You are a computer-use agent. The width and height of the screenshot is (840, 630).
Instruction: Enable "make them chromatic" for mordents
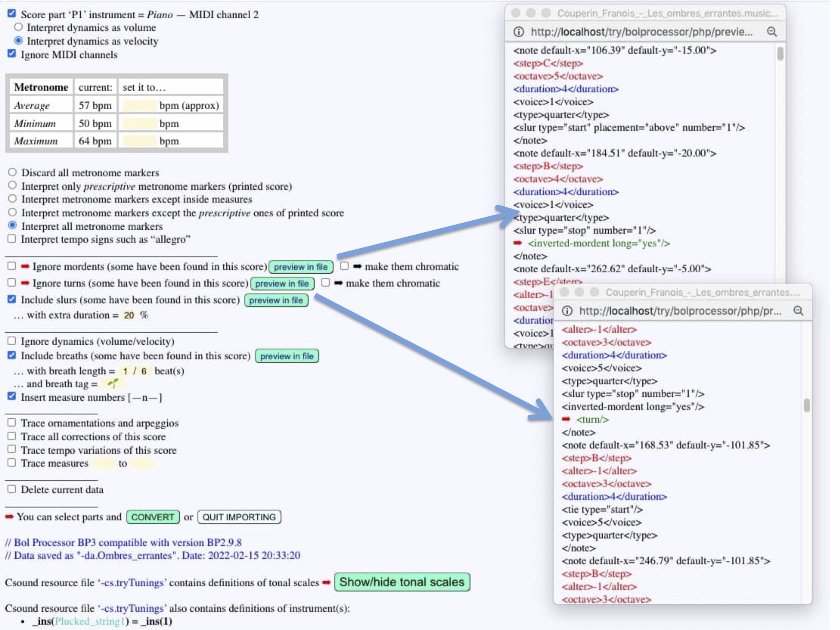coord(345,266)
